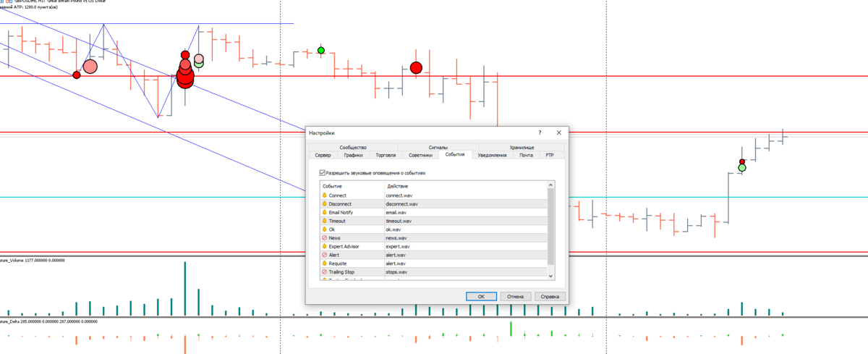Click the Справка button
The image size is (868, 354).
click(x=550, y=297)
